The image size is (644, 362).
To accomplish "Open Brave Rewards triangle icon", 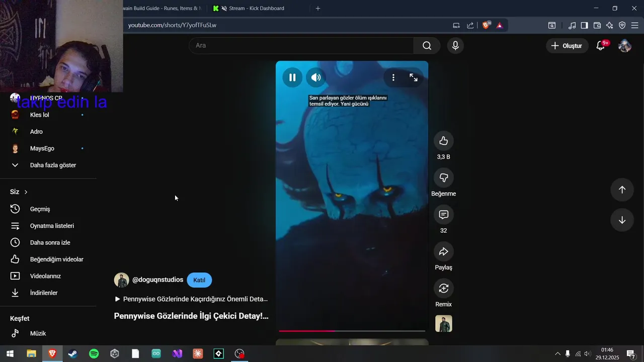I will point(500,25).
